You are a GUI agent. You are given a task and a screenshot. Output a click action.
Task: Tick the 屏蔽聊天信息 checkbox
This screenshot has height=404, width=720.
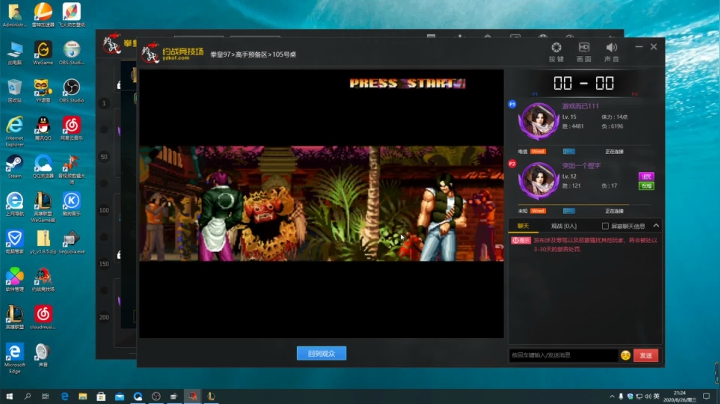click(605, 226)
